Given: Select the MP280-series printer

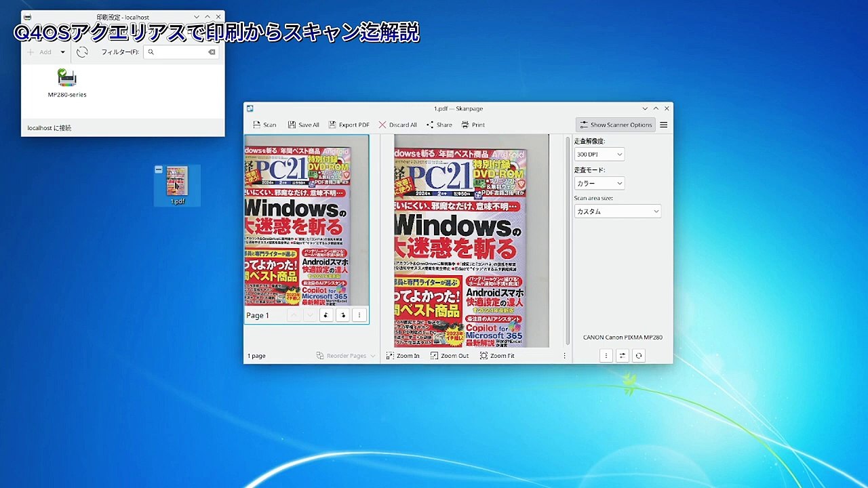Looking at the screenshot, I should [67, 84].
